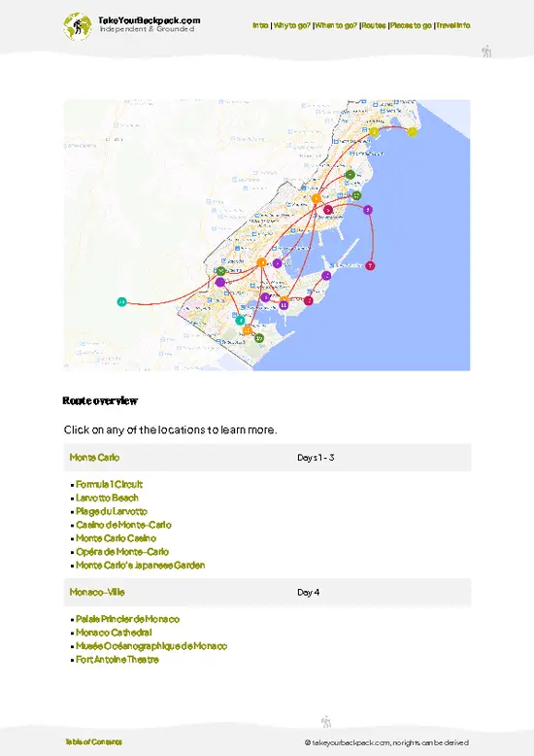Open the Monaco-Ville location heading link
534x756 pixels.
(x=97, y=592)
